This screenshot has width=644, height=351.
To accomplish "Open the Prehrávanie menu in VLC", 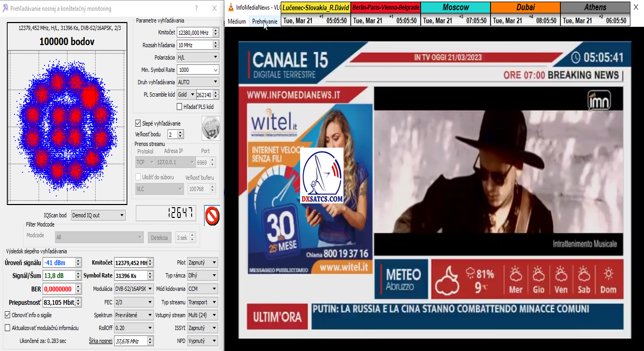I will [265, 21].
